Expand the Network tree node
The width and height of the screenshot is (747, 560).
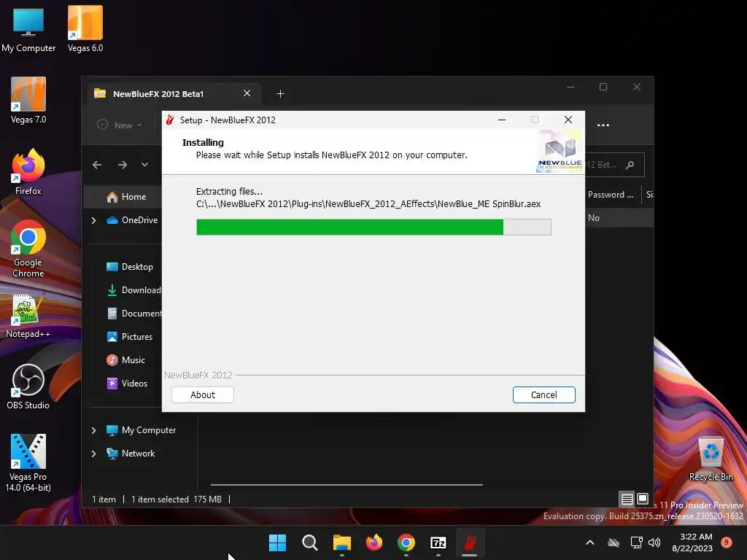94,454
